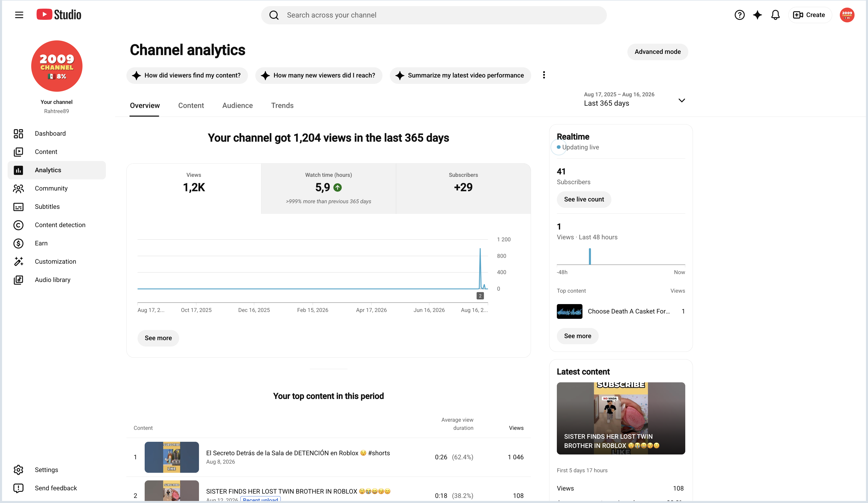Click the Create button
This screenshot has height=503, width=868.
click(x=810, y=15)
